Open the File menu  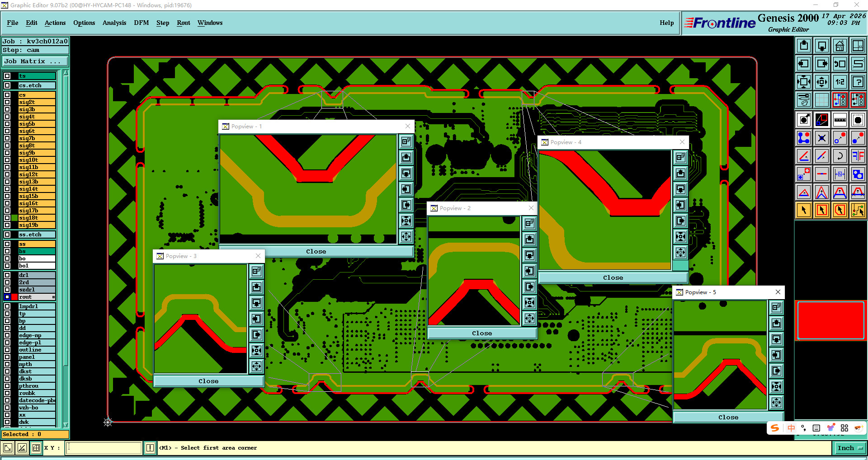(x=13, y=23)
